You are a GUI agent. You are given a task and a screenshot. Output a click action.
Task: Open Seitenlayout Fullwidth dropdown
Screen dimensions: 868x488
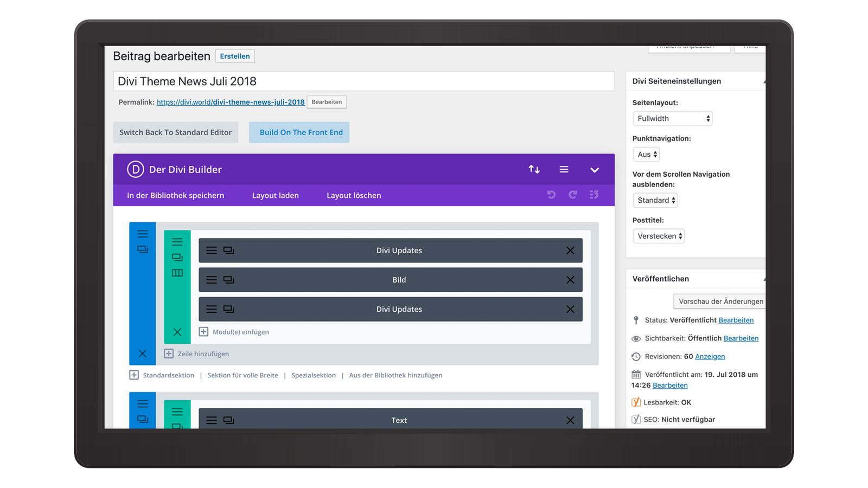pos(672,118)
